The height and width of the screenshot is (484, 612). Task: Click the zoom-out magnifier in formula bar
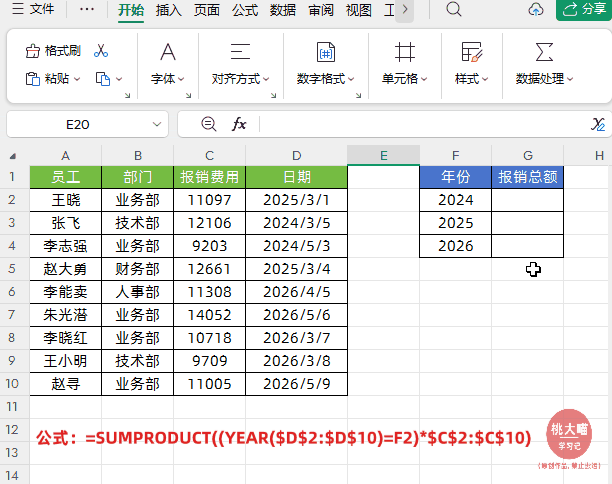(x=209, y=125)
